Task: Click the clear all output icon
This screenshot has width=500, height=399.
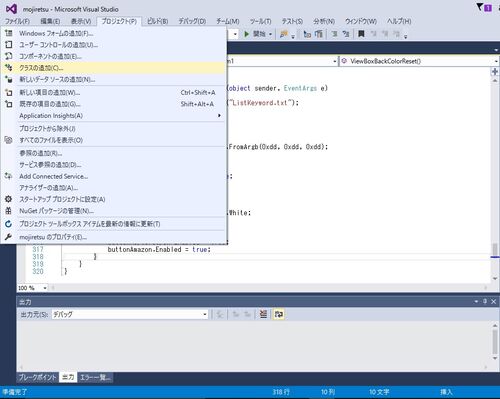Action: coord(263,314)
